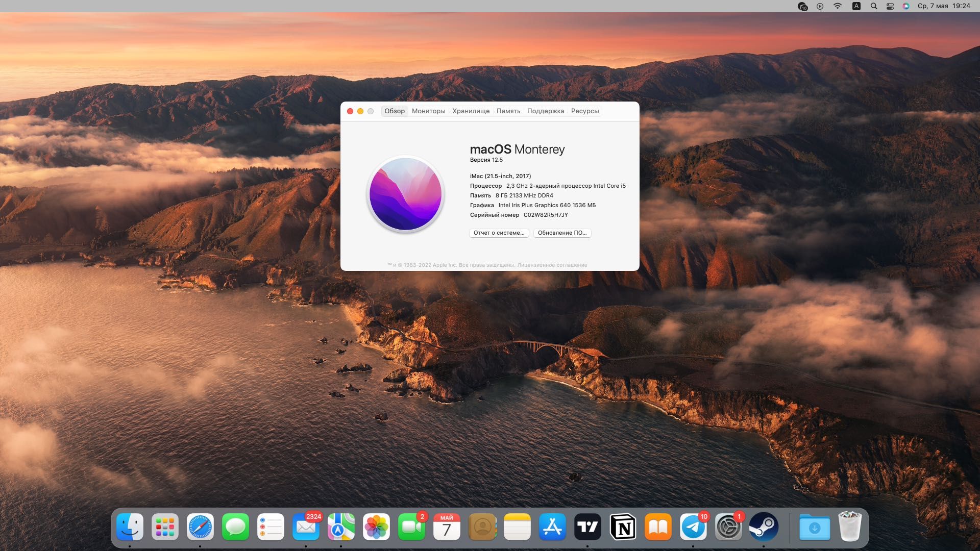Click the Telegram menu bar icon with badge 10

[x=802, y=6]
